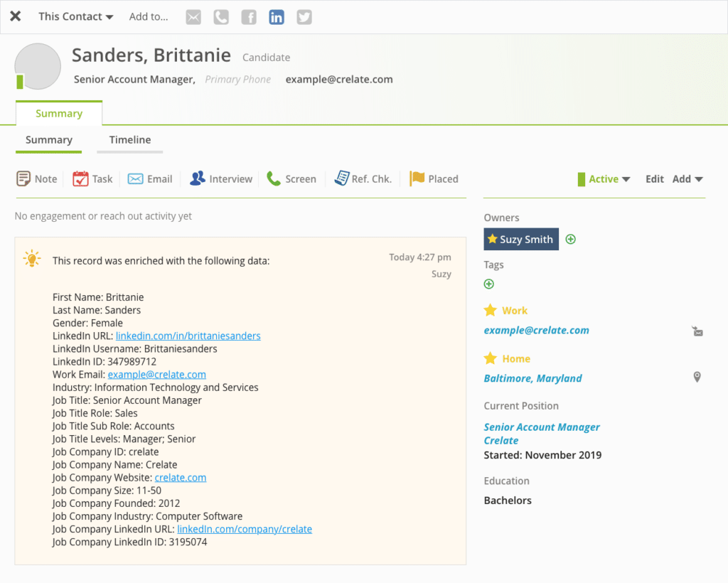
Task: Click the Twitter icon in the header
Action: point(304,16)
